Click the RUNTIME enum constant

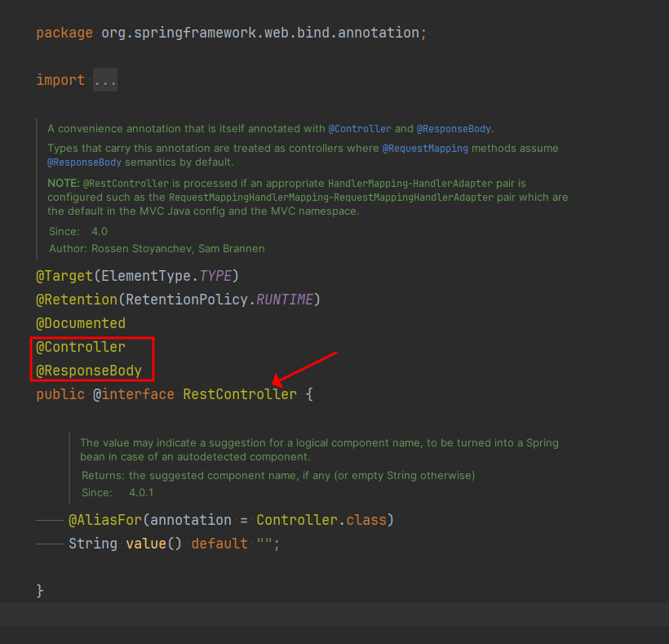coord(284,300)
